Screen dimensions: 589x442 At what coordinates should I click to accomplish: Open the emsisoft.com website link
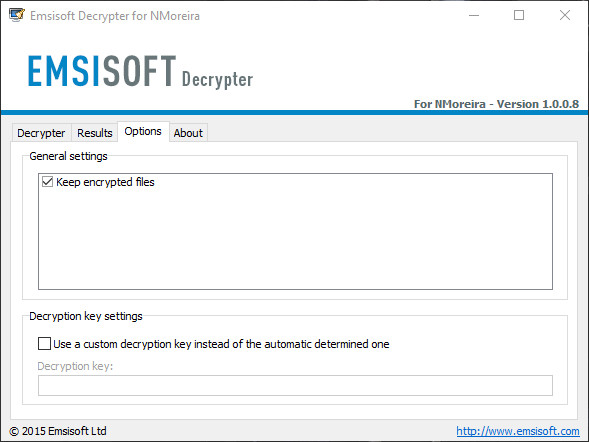[518, 431]
